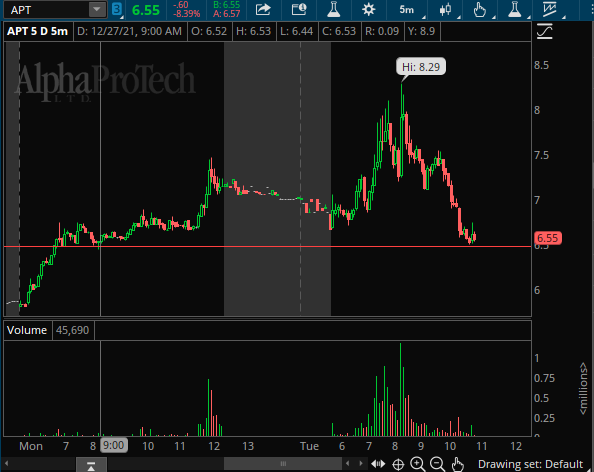
Task: Click the low value L: 6.44
Action: 297,31
